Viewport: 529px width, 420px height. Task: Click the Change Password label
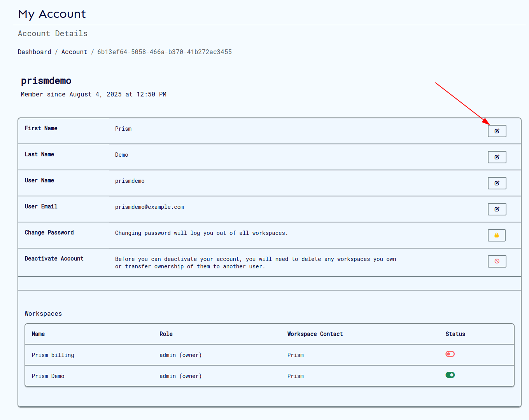tap(49, 233)
